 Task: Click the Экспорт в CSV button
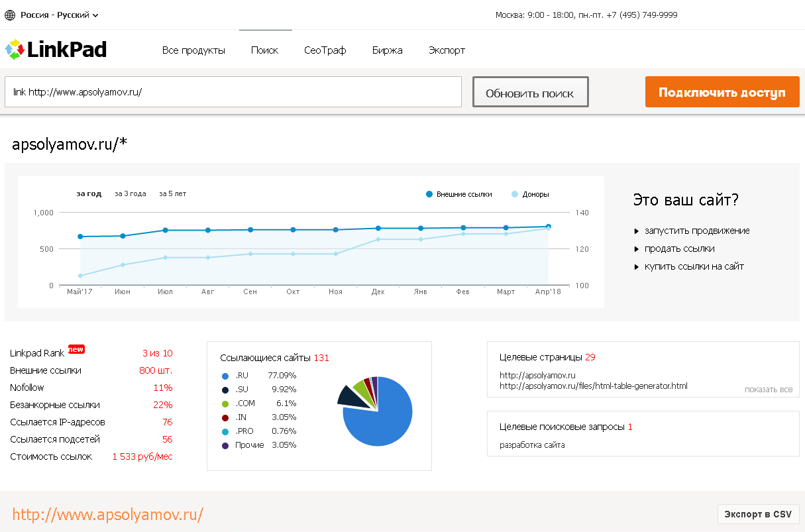coord(758,514)
